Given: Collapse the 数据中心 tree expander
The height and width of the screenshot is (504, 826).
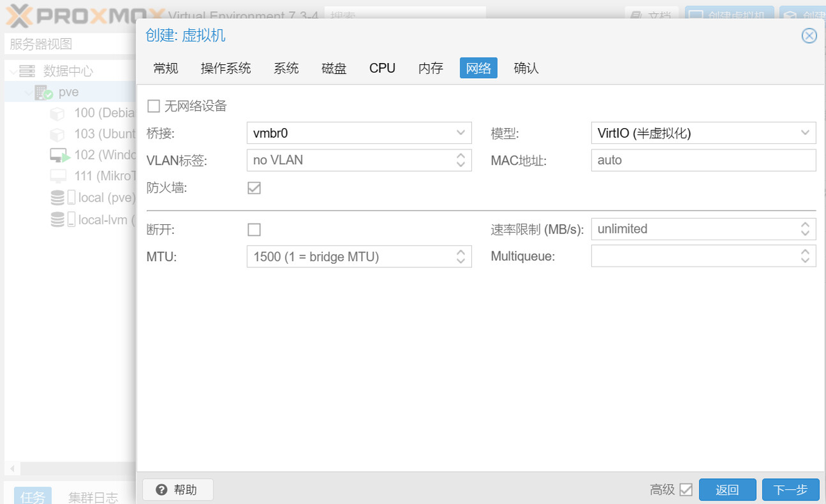Looking at the screenshot, I should tap(13, 71).
